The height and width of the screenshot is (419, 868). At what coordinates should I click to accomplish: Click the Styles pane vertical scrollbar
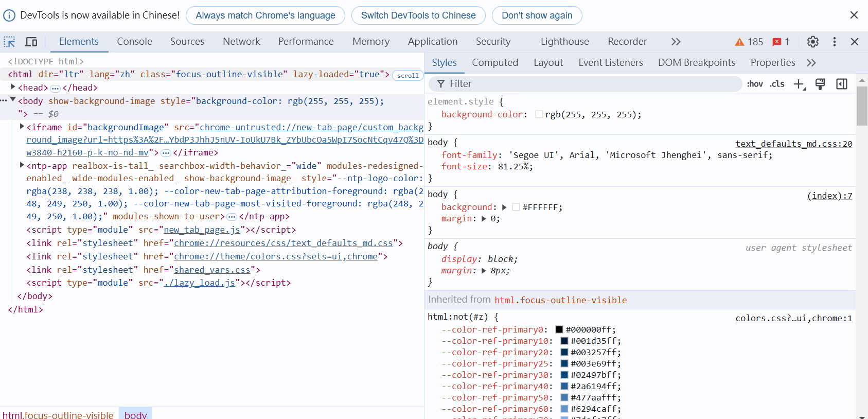(x=862, y=106)
